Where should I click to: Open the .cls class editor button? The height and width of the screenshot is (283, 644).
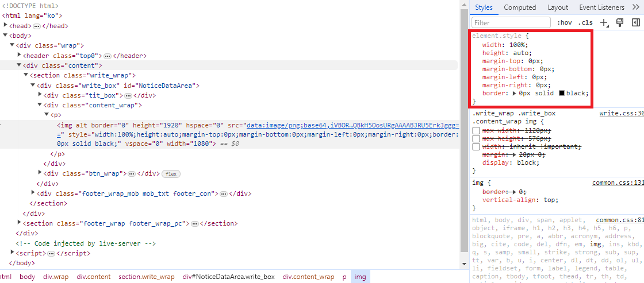[585, 23]
